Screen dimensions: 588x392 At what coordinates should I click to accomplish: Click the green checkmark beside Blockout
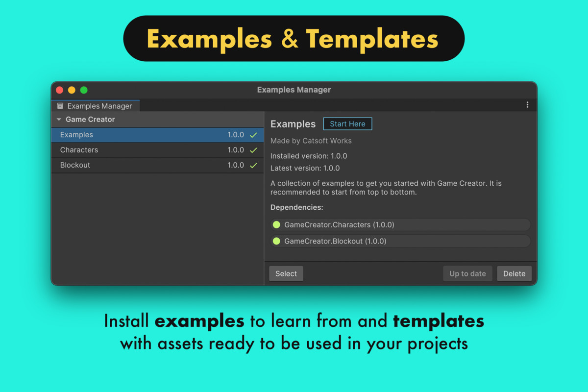pyautogui.click(x=253, y=165)
